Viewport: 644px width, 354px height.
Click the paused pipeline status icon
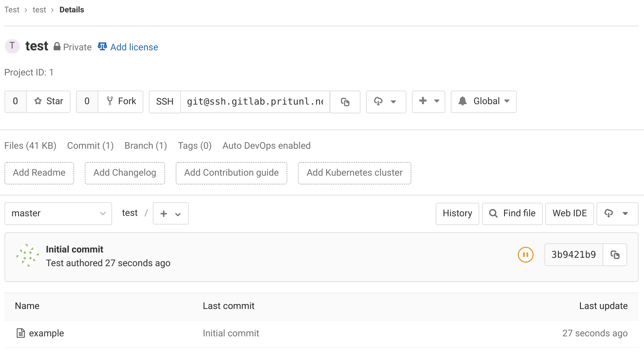coord(526,255)
